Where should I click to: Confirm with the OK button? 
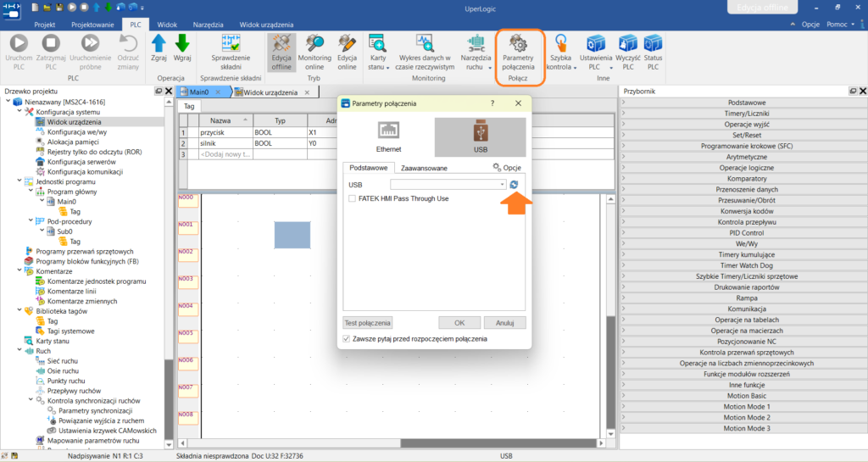459,323
